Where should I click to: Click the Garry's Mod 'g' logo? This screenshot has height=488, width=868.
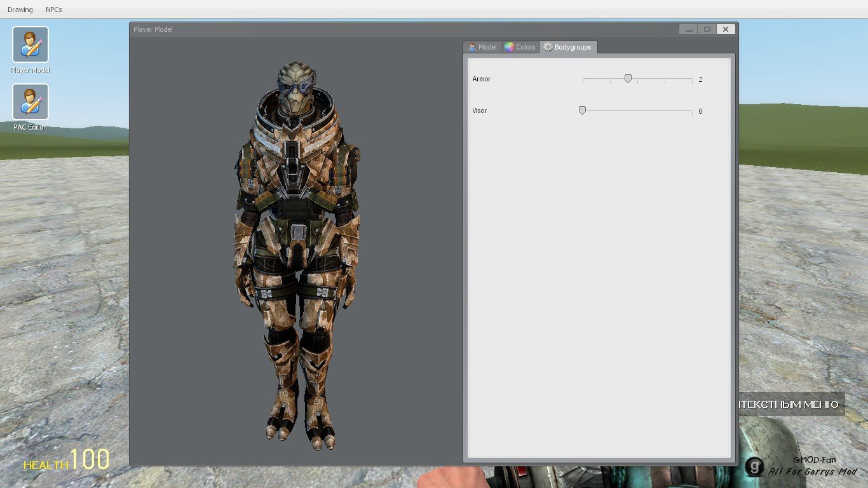pos(754,467)
